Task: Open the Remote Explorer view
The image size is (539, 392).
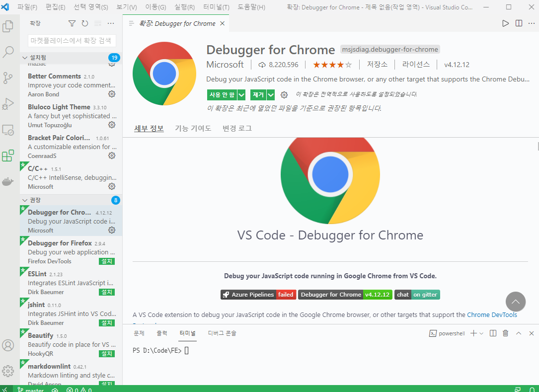Action: pyautogui.click(x=8, y=130)
